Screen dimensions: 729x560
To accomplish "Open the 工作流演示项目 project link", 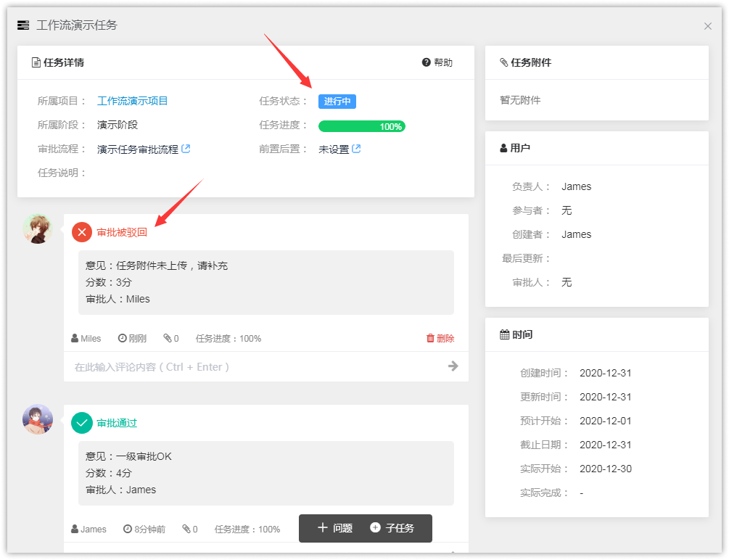I will [x=133, y=101].
